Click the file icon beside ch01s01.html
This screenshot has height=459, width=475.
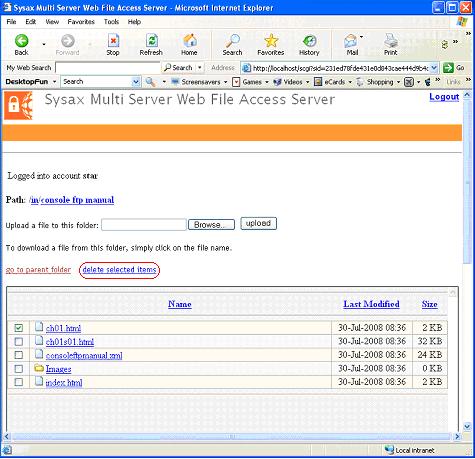point(39,340)
